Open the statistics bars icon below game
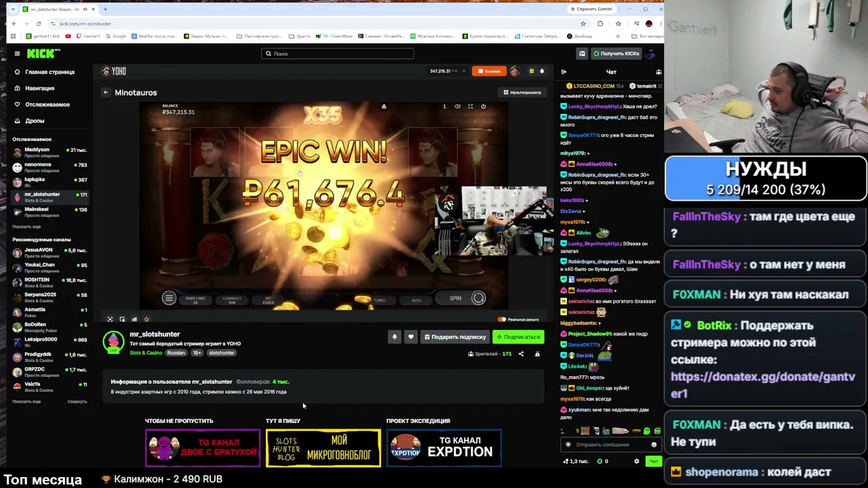The image size is (868, 488). tap(134, 319)
